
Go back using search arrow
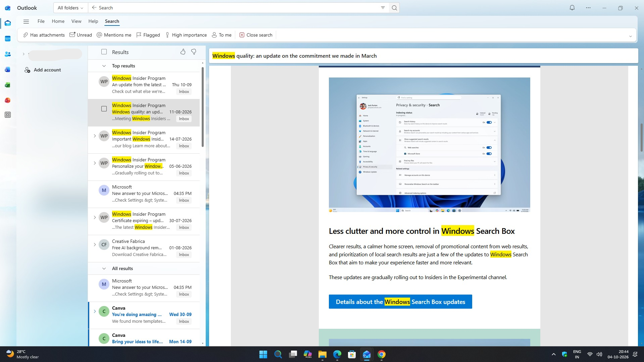(x=94, y=7)
